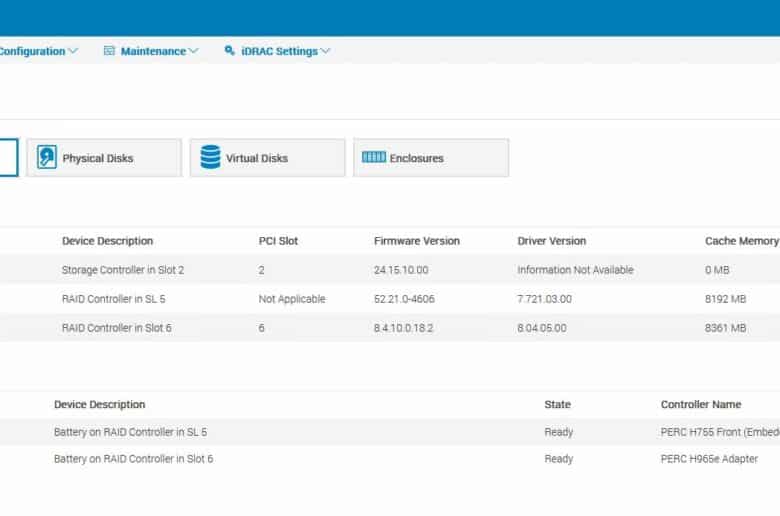Image resolution: width=780 pixels, height=516 pixels.
Task: Click the Enclosures rack icon
Action: (x=374, y=157)
